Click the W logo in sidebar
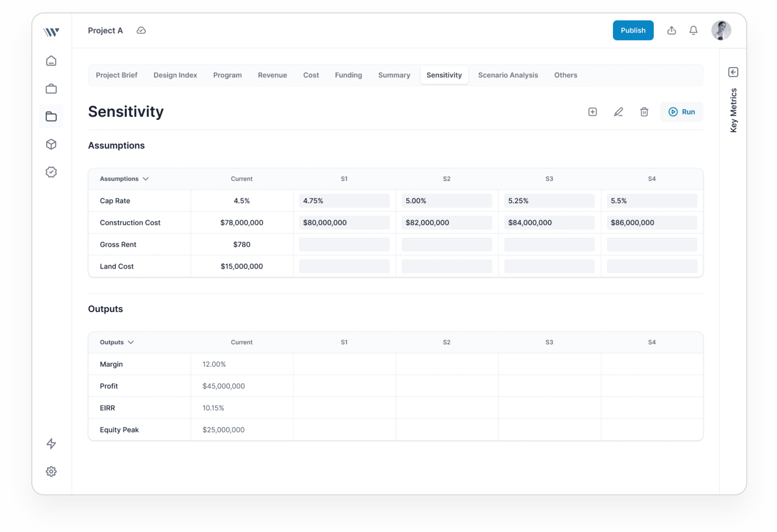Image resolution: width=777 pixels, height=532 pixels. pyautogui.click(x=51, y=32)
